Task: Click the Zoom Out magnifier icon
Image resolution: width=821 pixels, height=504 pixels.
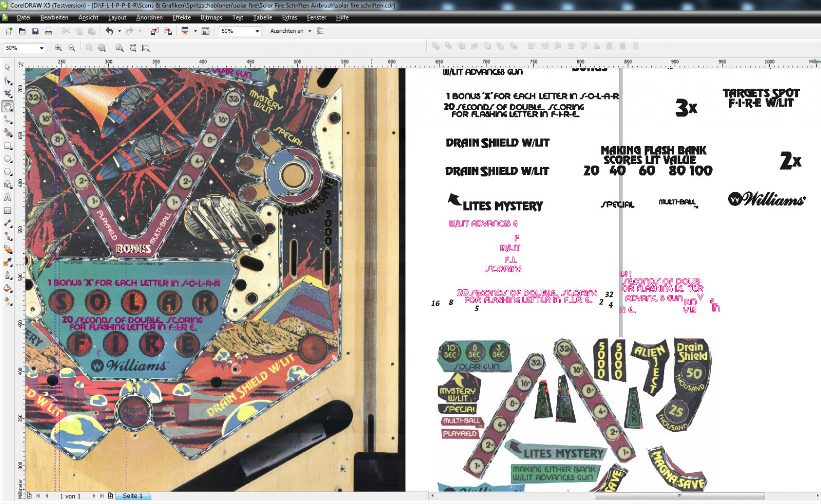Action: click(x=72, y=48)
